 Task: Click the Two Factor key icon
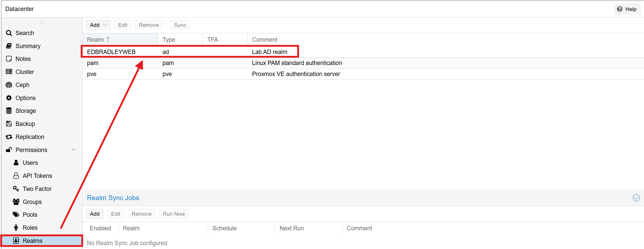(16, 189)
